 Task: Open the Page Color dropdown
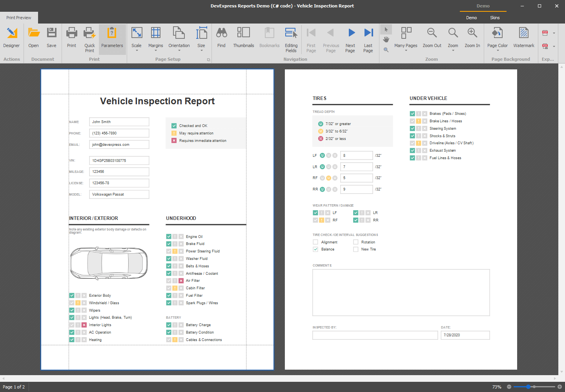pos(497,51)
